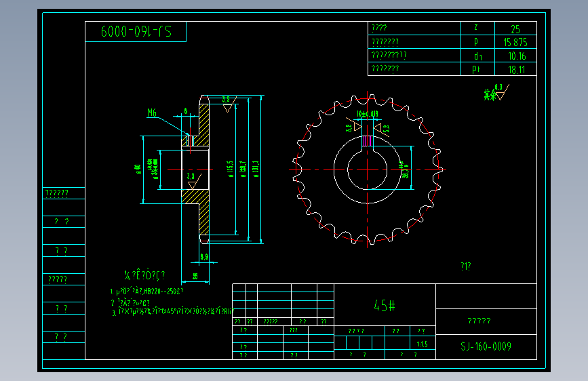
Task: Click the tooth count value 25
Action: point(515,29)
